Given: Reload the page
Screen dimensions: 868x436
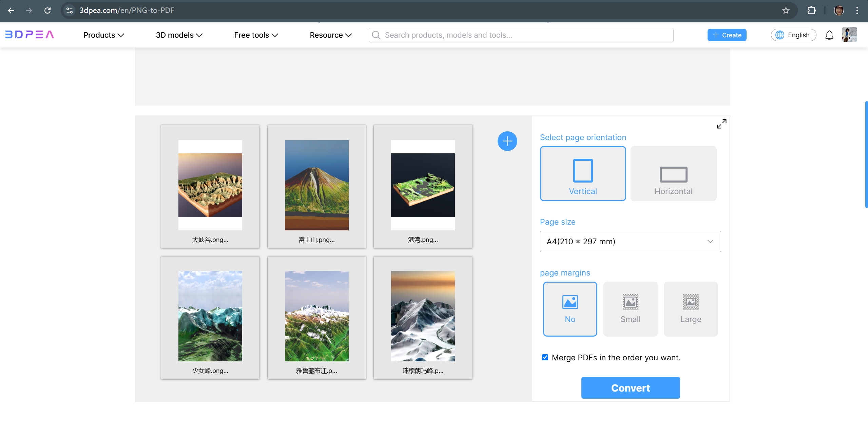Looking at the screenshot, I should [47, 11].
